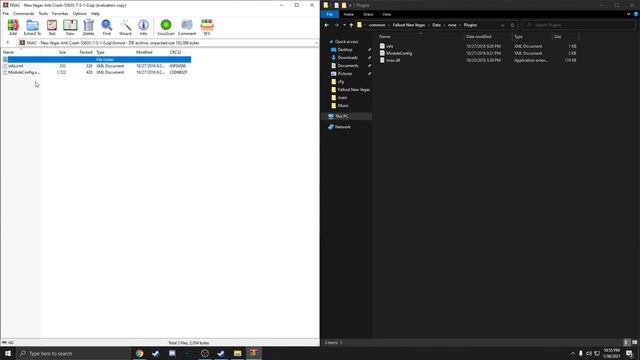Image resolution: width=640 pixels, height=360 pixels.
Task: Select the nvac.dll file in Explorer
Action: point(393,60)
